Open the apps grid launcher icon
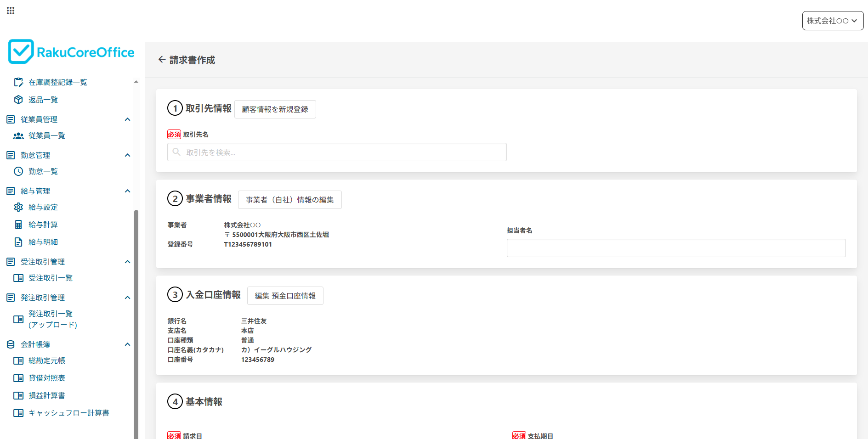Viewport: 868px width, 439px height. click(11, 11)
